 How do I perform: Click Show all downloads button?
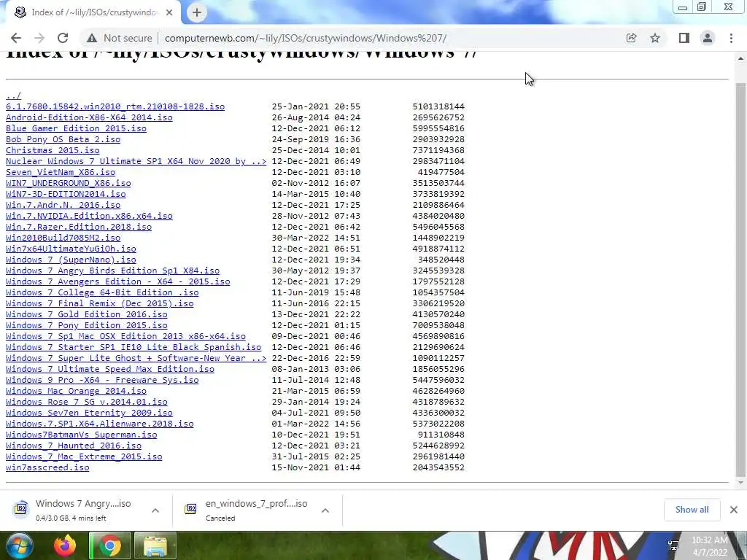[x=692, y=510]
